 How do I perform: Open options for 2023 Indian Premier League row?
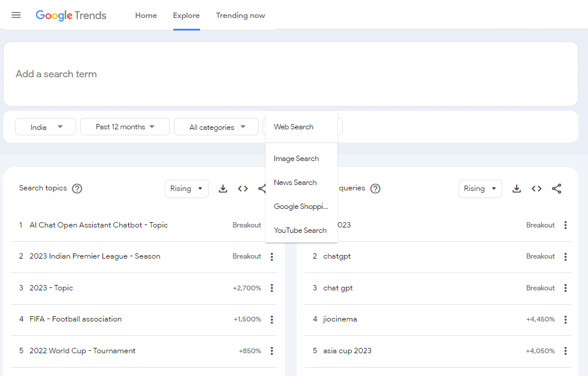point(272,256)
